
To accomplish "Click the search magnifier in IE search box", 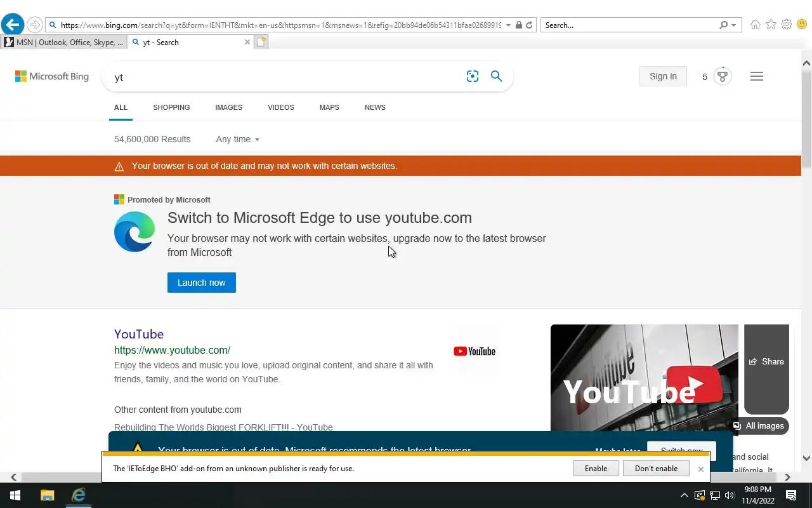I will tap(723, 25).
